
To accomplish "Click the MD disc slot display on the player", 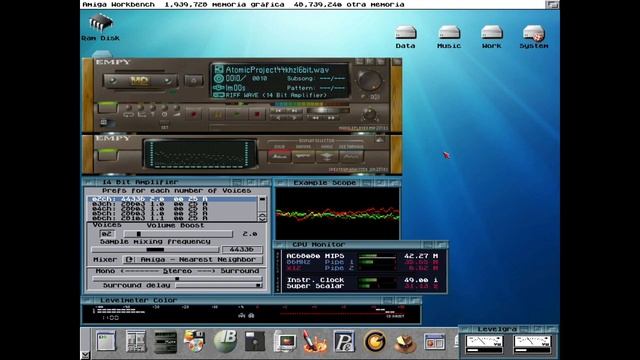I will tap(140, 81).
